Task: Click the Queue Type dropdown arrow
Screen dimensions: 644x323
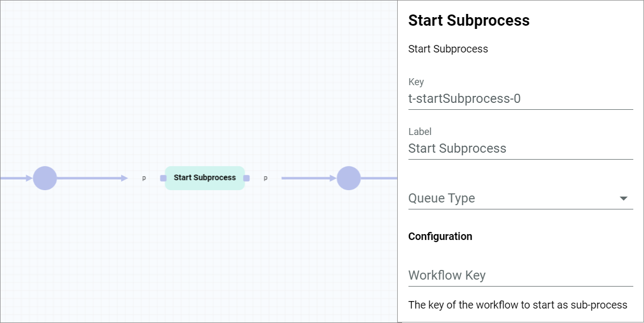Action: [623, 199]
